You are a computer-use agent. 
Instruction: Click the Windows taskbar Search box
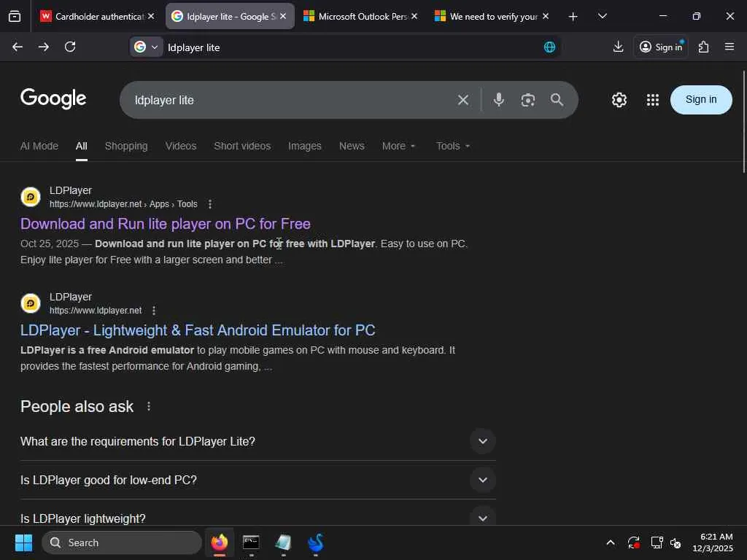click(122, 542)
